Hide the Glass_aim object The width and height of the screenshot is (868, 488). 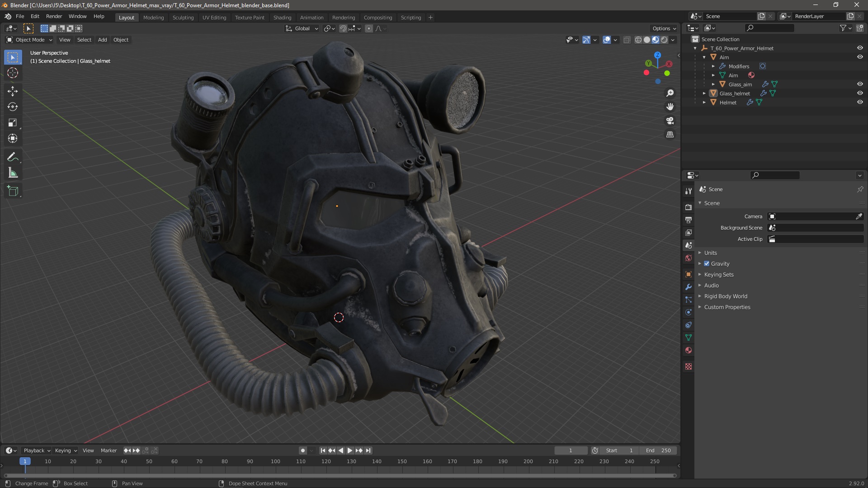(859, 84)
